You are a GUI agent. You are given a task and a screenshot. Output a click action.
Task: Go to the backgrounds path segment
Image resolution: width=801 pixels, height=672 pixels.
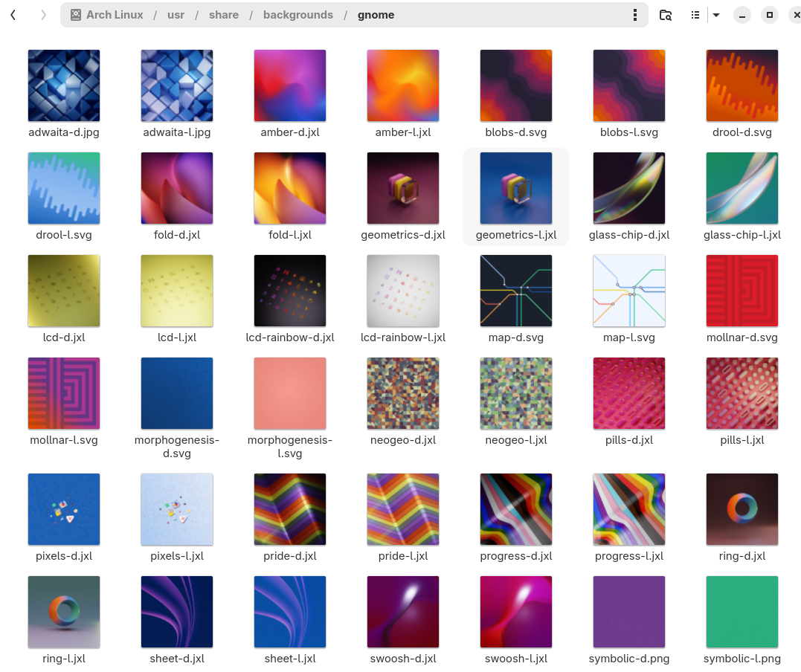pyautogui.click(x=297, y=15)
